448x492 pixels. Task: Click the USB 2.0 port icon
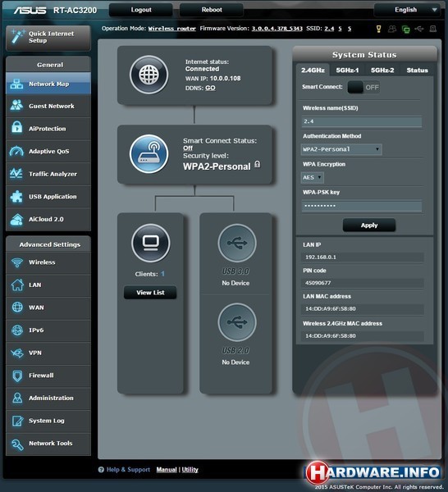[x=237, y=322]
